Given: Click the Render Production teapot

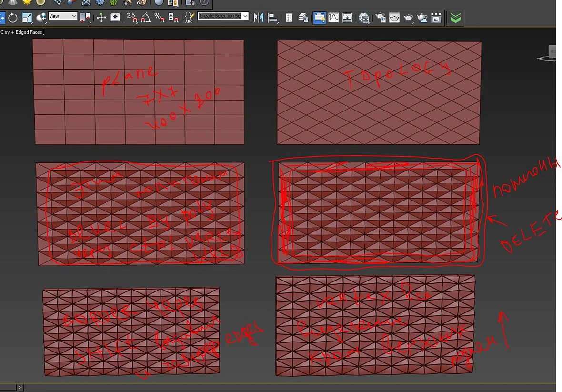Looking at the screenshot, I should click(408, 18).
